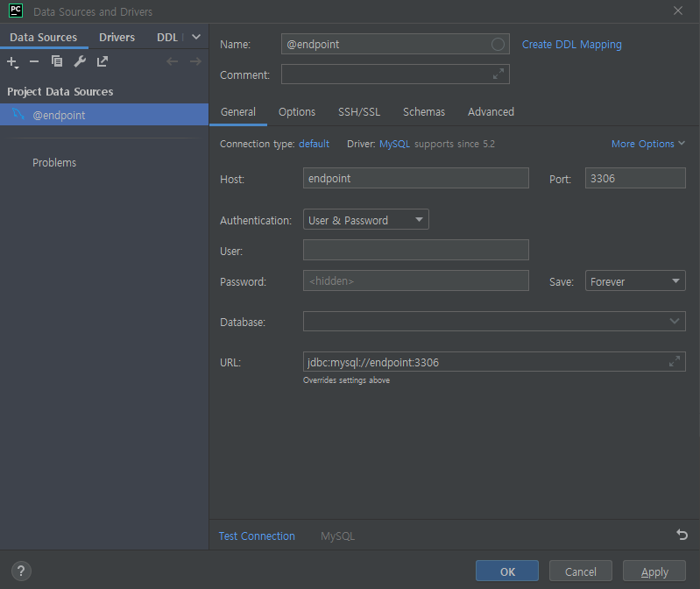Click 'supports since 5.2' text
Screen dimensions: 700x589
[x=455, y=144]
